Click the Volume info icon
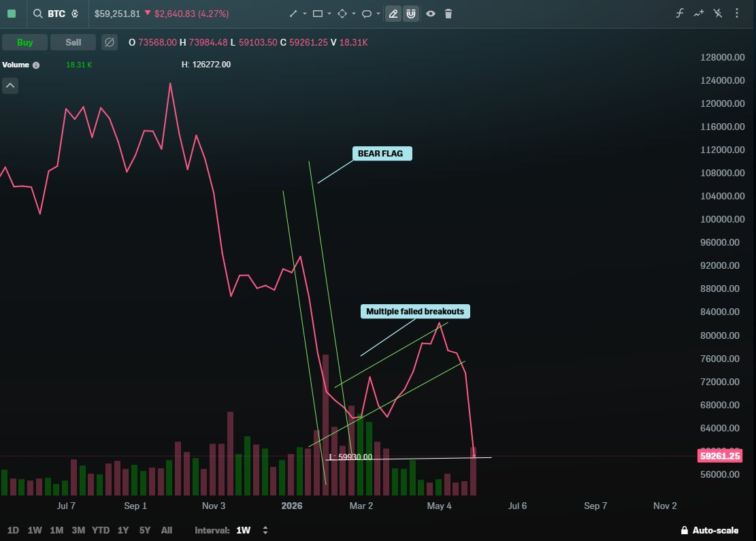The width and height of the screenshot is (756, 541). pos(36,65)
